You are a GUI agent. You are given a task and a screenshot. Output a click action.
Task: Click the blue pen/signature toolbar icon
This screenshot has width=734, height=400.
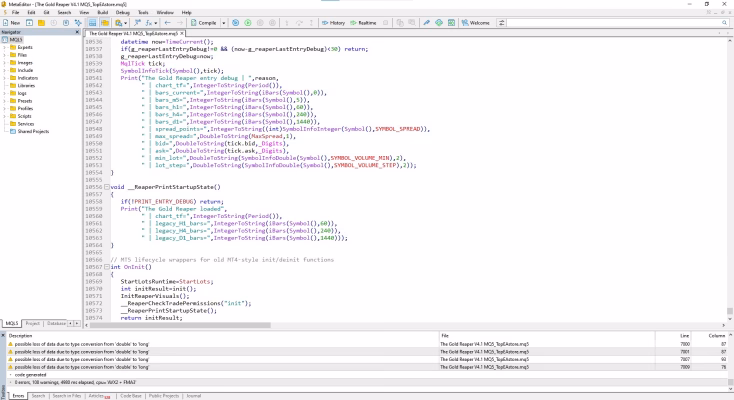[426, 22]
